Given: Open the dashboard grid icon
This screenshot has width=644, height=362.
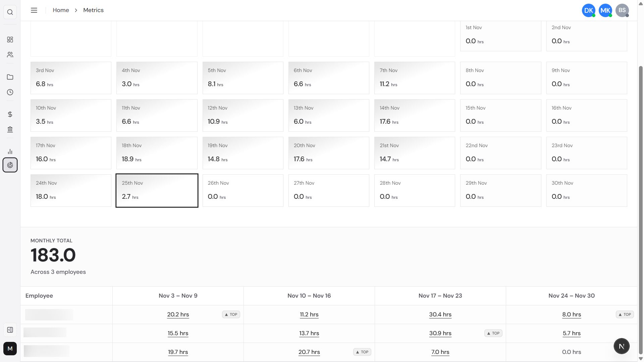Looking at the screenshot, I should click(x=10, y=40).
